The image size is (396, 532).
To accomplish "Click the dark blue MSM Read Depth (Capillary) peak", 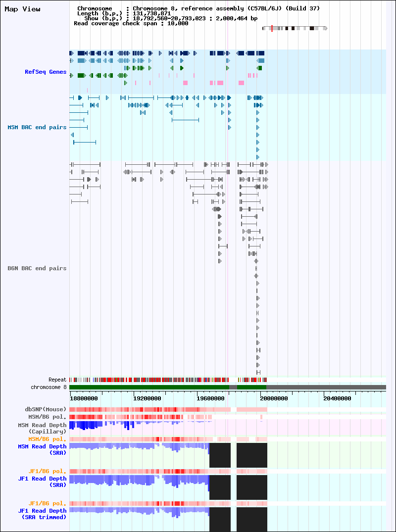I will click(x=86, y=425).
